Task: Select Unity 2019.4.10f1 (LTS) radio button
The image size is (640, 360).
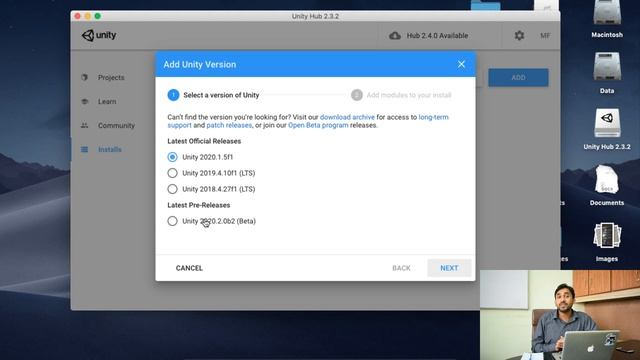Action: click(x=172, y=173)
